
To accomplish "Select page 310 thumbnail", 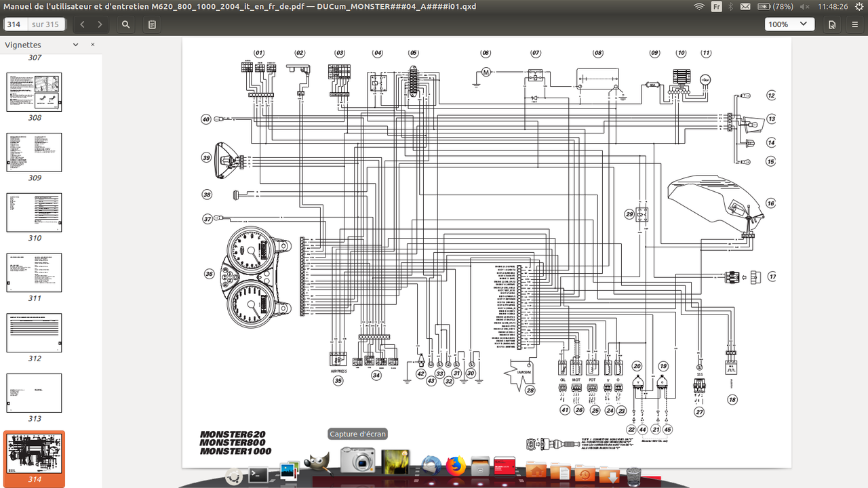I will click(34, 212).
